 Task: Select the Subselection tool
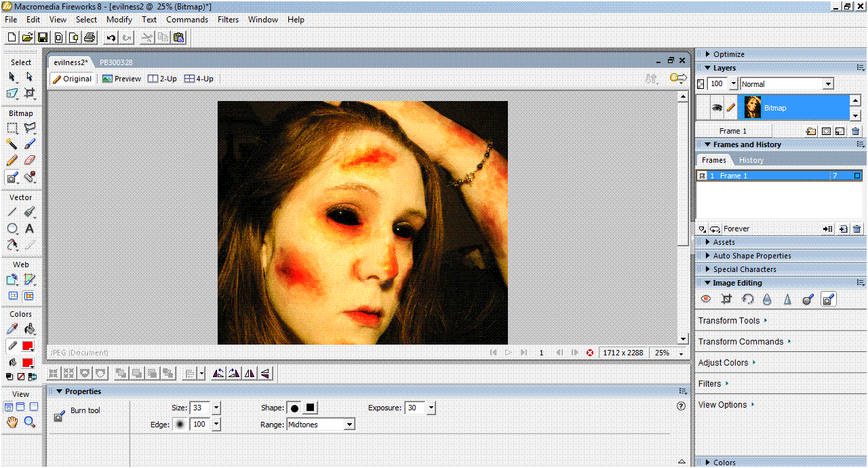pyautogui.click(x=29, y=77)
